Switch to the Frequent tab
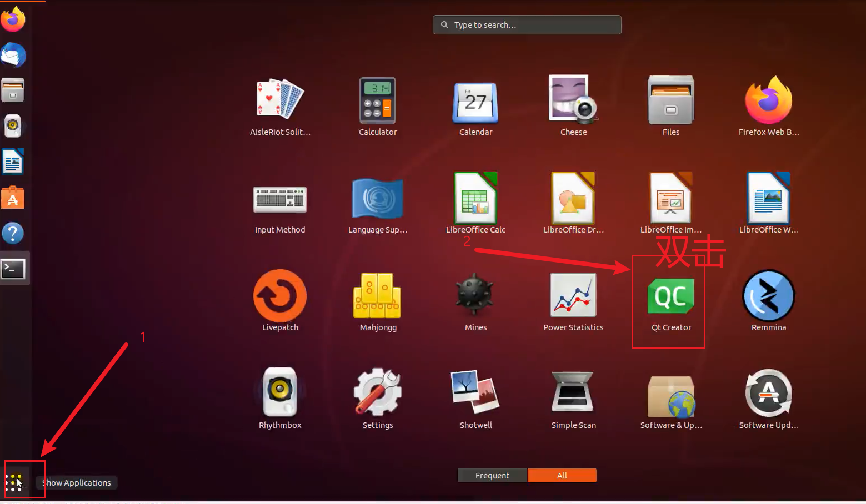 [x=492, y=476]
